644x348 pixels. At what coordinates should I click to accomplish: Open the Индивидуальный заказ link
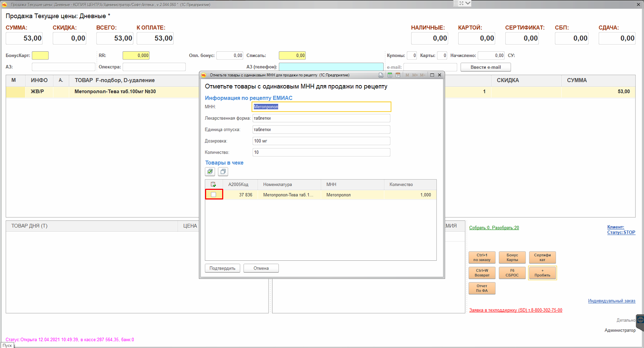pos(611,301)
